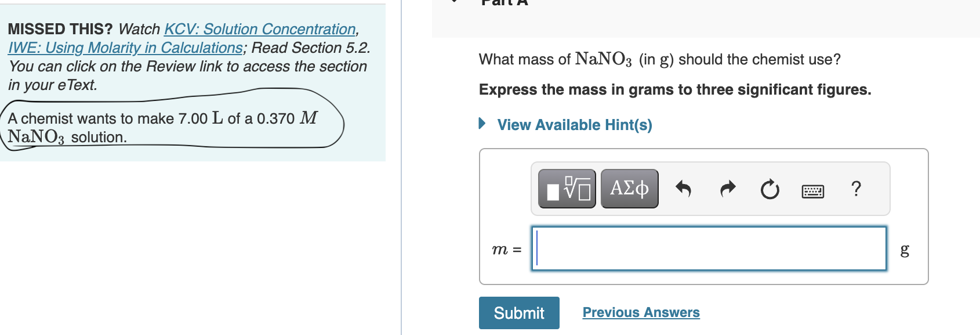Undo the last equation entry
Image resolution: width=980 pixels, height=335 pixels.
coord(684,188)
